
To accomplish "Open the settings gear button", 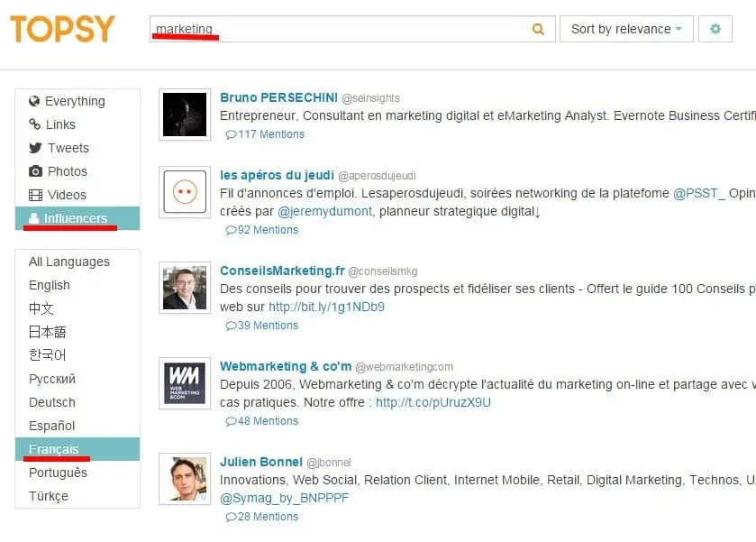I will [x=715, y=29].
